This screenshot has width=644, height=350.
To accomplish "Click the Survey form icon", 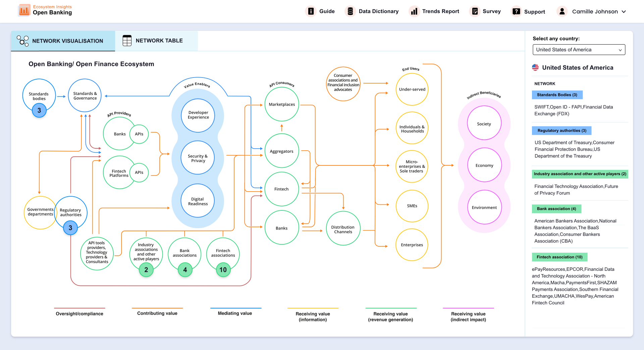I will (475, 11).
